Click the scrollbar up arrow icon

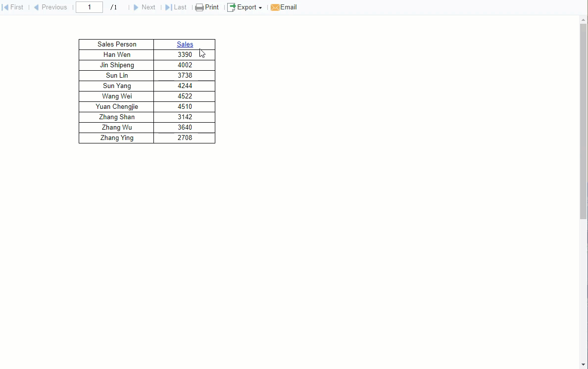click(583, 19)
